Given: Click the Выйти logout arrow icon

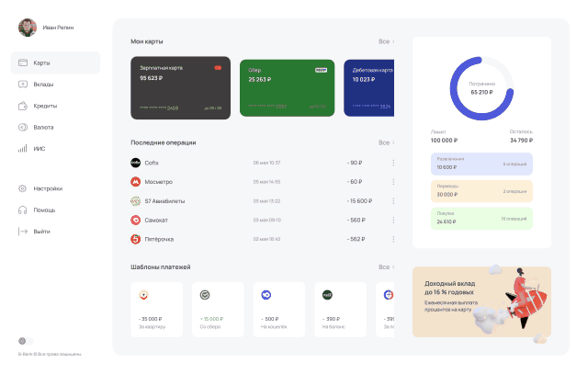Looking at the screenshot, I should tap(23, 231).
